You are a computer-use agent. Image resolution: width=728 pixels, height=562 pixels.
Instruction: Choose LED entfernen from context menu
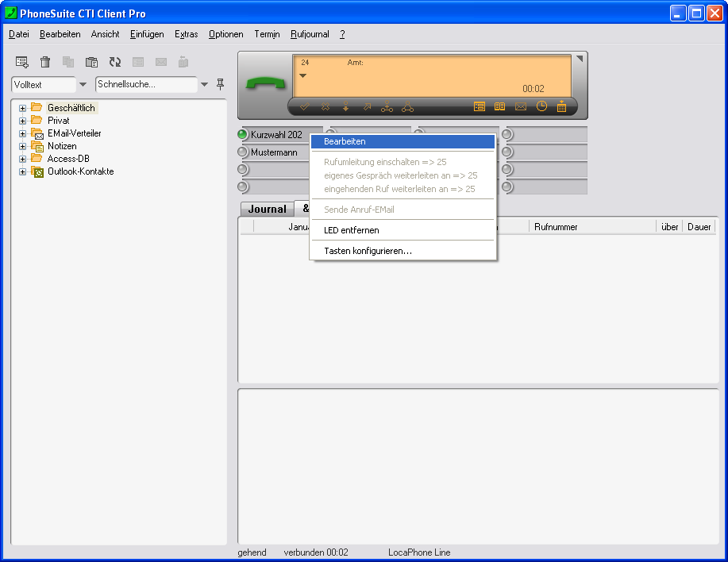[351, 230]
